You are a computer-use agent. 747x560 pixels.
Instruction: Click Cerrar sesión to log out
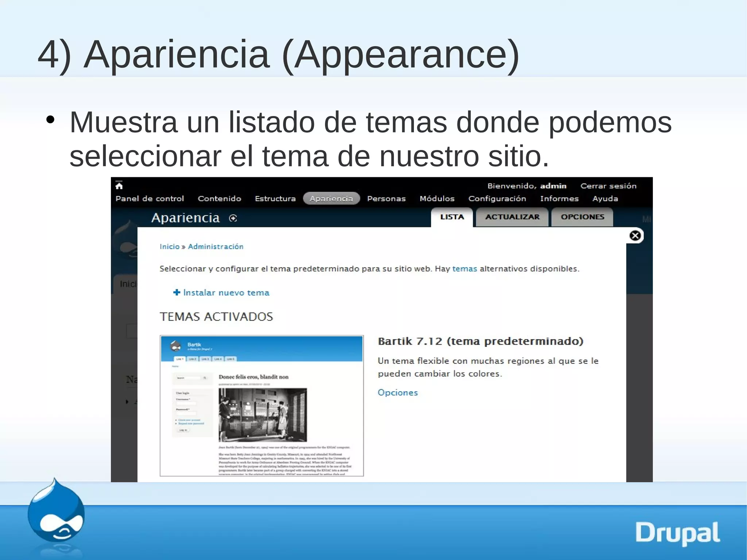tap(608, 186)
